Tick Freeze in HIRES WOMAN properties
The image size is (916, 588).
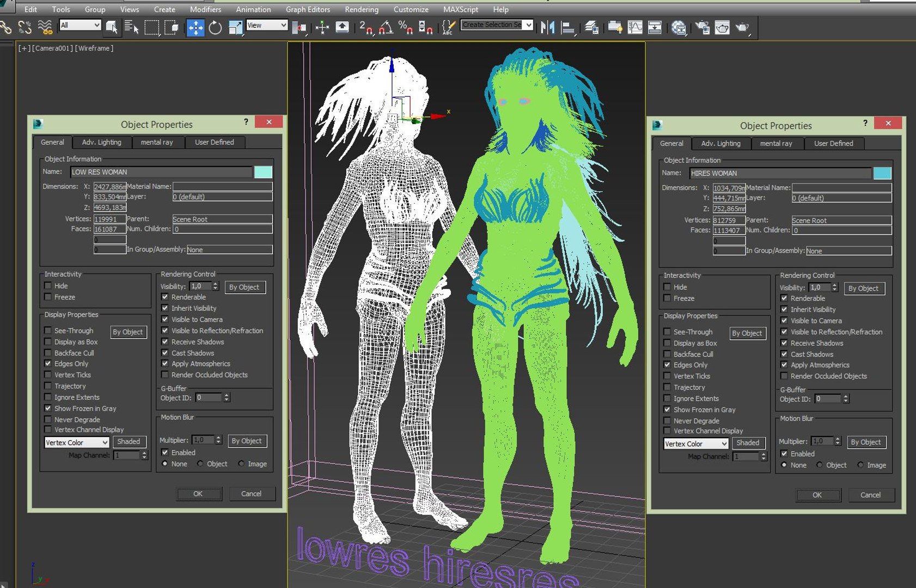(667, 298)
